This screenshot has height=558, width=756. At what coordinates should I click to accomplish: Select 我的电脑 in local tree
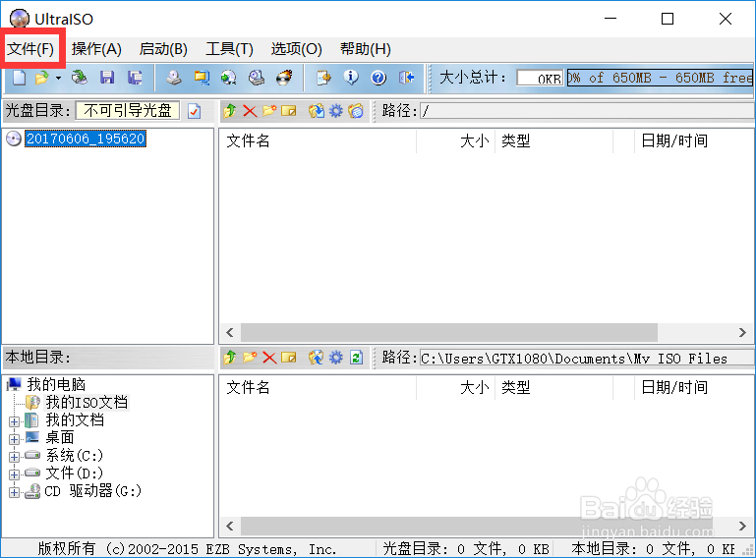56,384
